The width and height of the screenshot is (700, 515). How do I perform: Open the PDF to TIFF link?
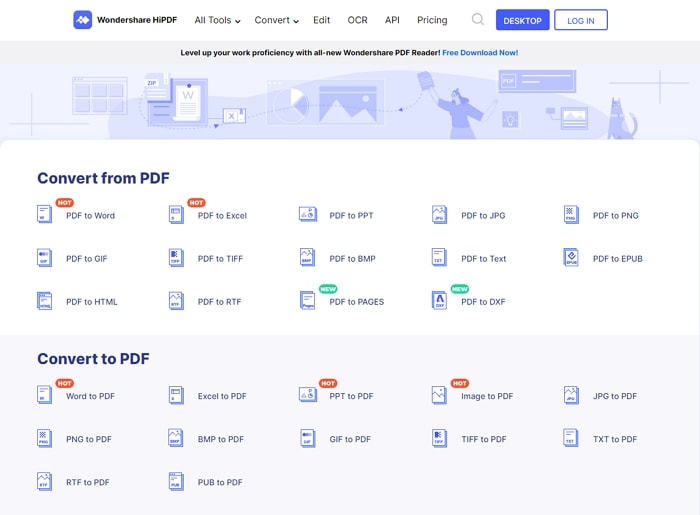click(x=220, y=259)
